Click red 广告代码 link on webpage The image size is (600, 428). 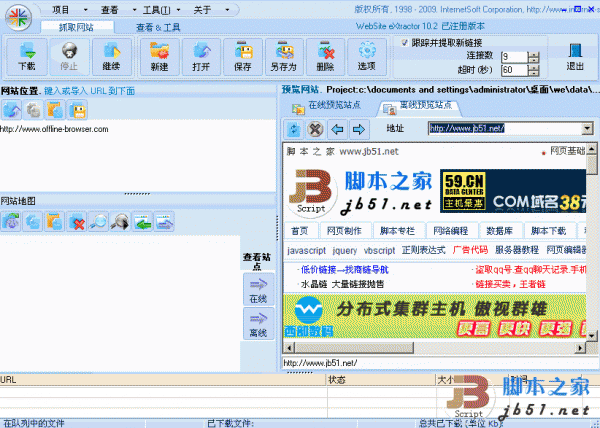[x=470, y=250]
